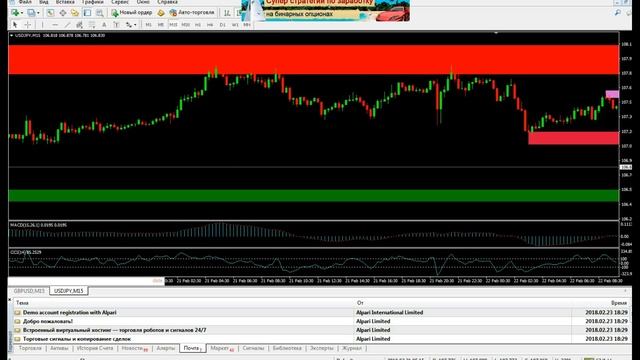Open the Справка menu
The height and width of the screenshot is (360, 640).
(x=167, y=2)
